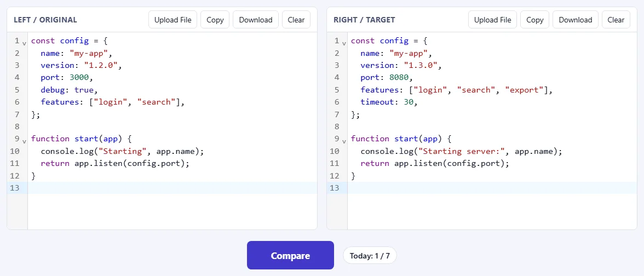Screen dimensions: 644x276
Task: Click the 'Today: 1 / 7' usage badge
Action: click(x=370, y=256)
